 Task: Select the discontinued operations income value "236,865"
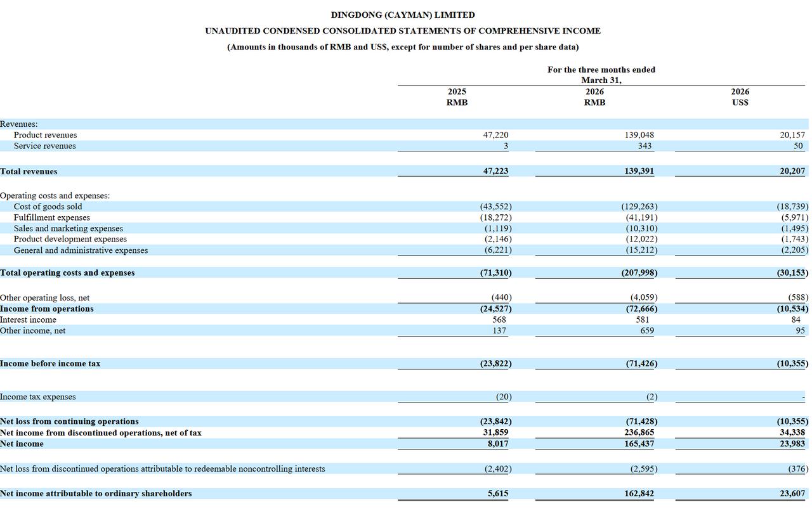coord(639,433)
